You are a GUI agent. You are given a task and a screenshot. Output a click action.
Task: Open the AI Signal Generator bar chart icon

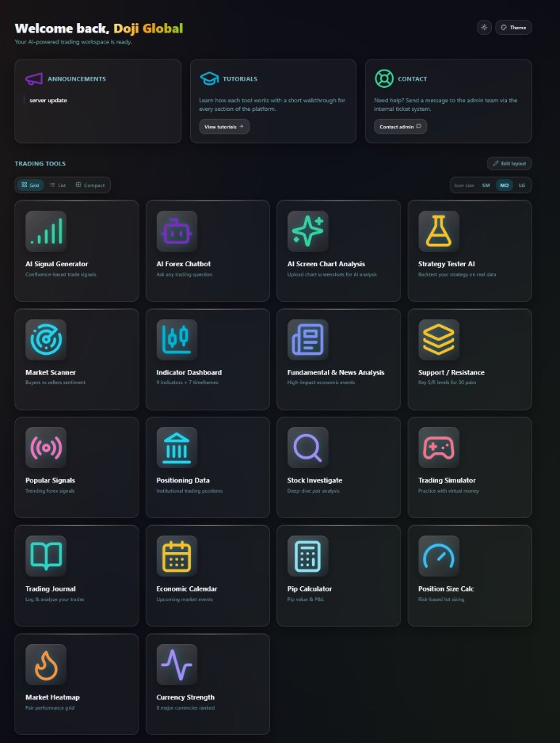[46, 231]
